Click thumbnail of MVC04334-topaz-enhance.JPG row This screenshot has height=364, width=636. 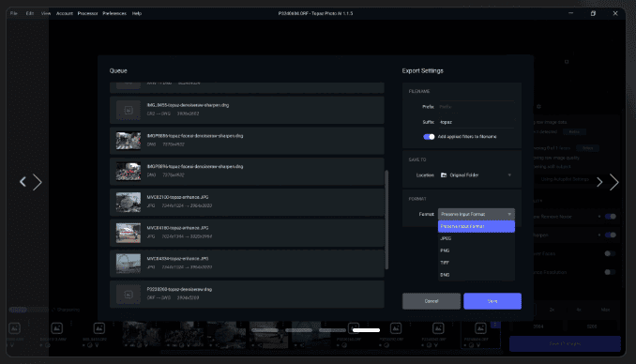tap(129, 264)
